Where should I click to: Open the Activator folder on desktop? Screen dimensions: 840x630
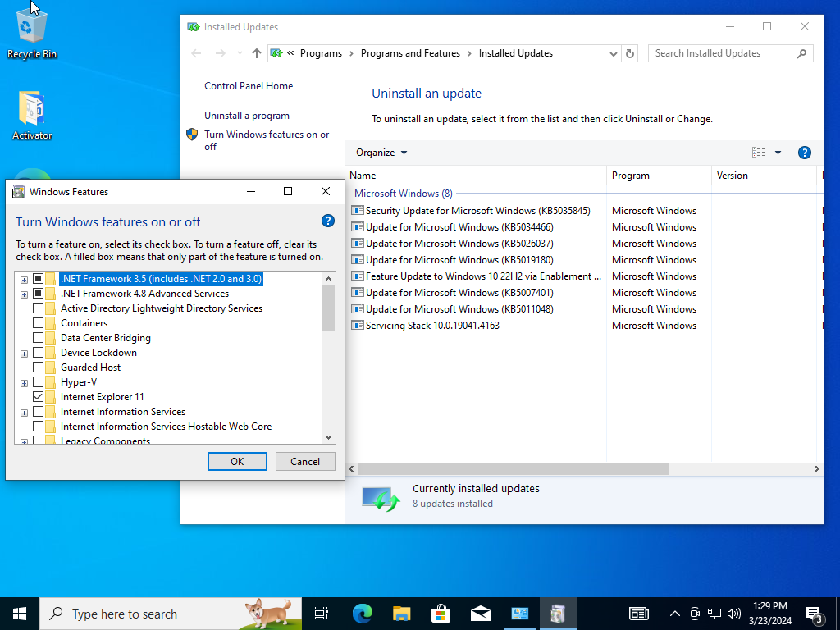pos(32,115)
